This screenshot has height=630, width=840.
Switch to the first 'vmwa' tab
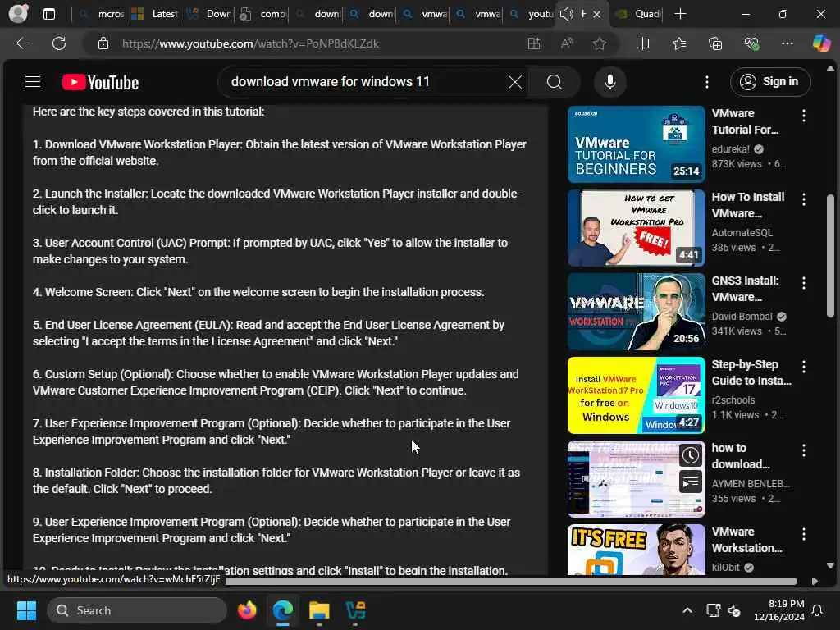(x=425, y=14)
